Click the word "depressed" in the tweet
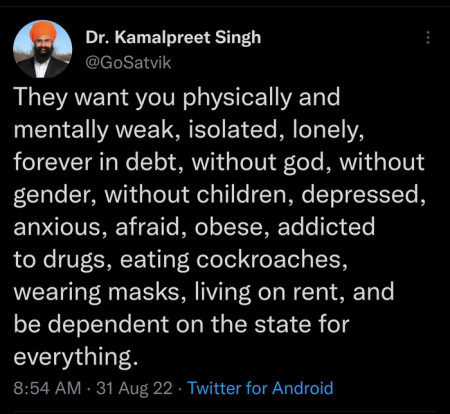The image size is (450, 414). (x=360, y=195)
